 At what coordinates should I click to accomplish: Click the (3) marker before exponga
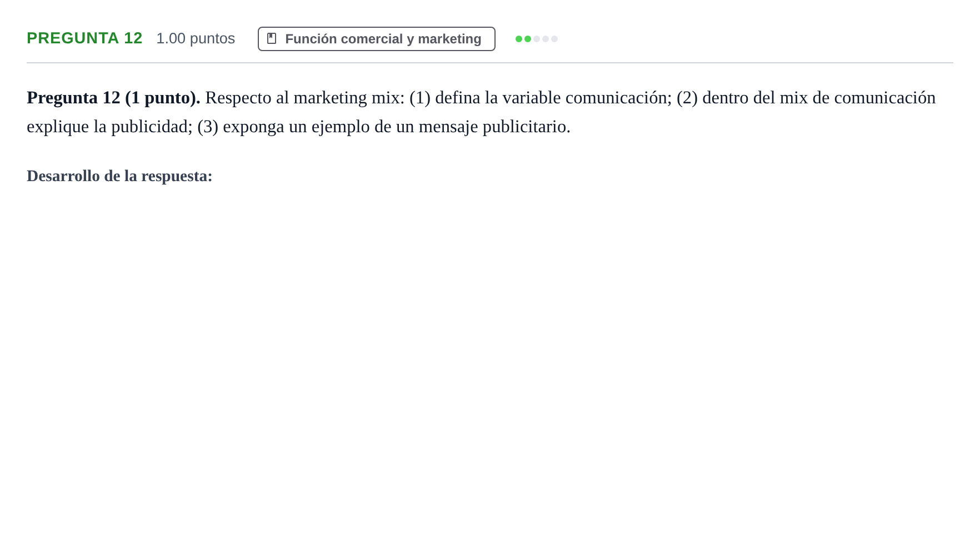click(x=208, y=127)
